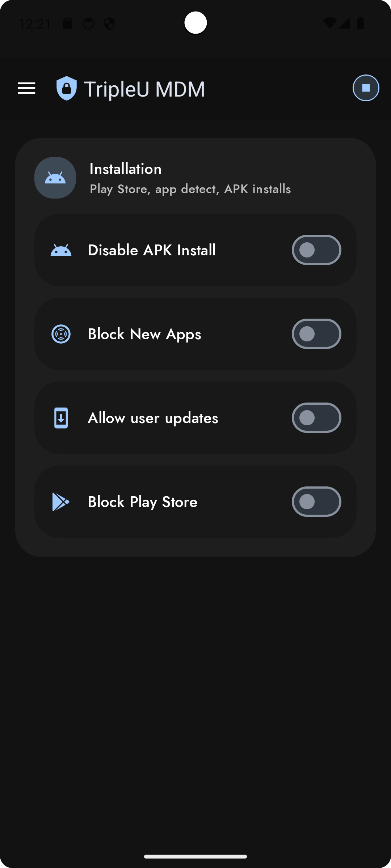Tap the status bar clock

[36, 23]
